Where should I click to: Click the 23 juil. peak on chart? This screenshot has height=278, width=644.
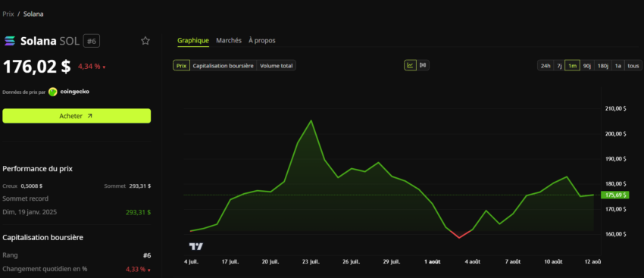tap(311, 120)
